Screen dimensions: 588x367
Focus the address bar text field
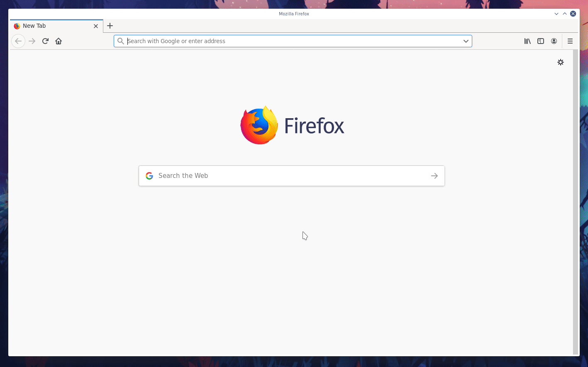click(x=290, y=41)
